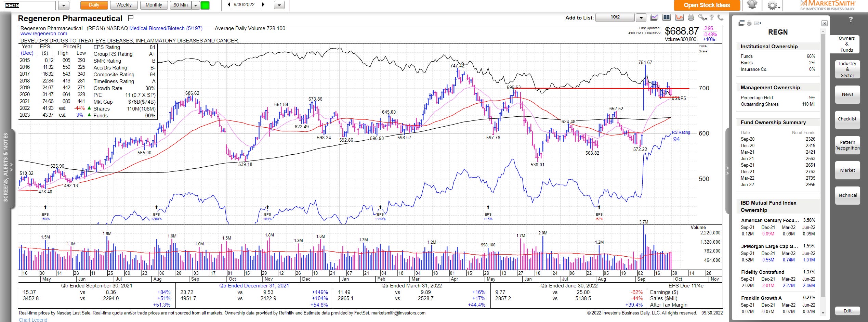Screen dimensions: 868x322
Task: Click the REGN panel export arrow icon
Action: 758,23
